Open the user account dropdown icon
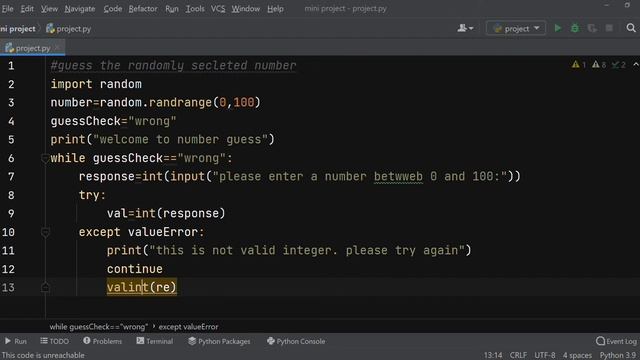 tap(465, 28)
